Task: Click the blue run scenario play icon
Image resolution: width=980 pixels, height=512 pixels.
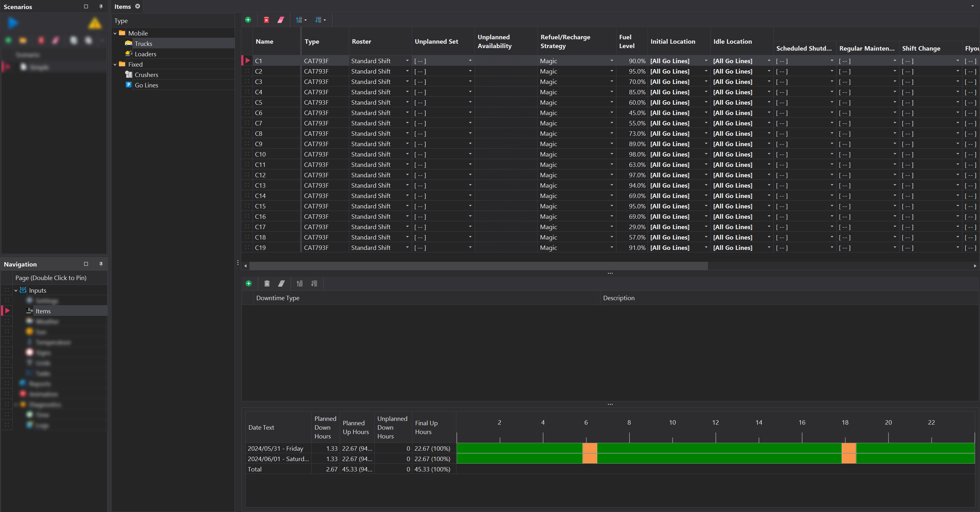Action: coord(13,23)
